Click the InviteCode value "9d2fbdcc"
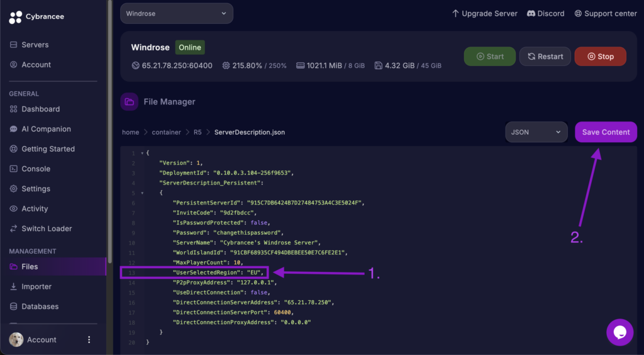This screenshot has height=355, width=644. click(238, 213)
